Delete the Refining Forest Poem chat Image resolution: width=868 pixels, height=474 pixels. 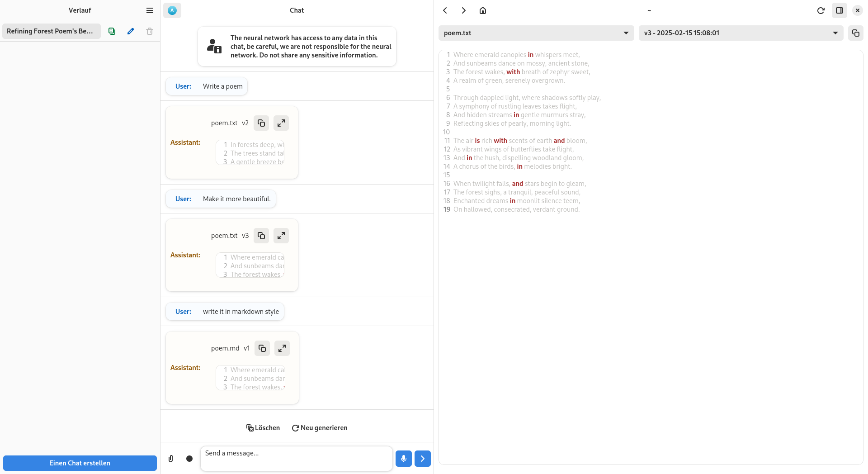[x=150, y=31]
